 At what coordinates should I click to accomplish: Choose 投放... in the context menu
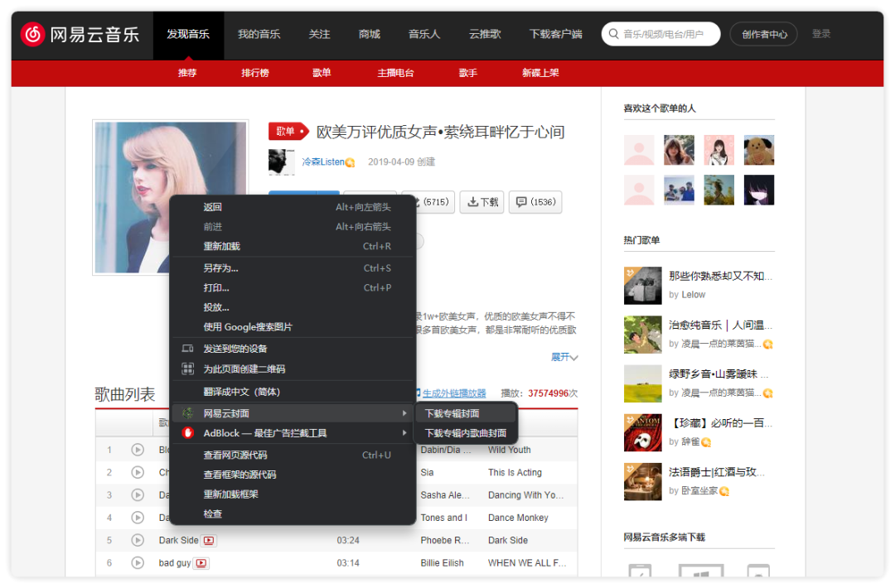293,307
